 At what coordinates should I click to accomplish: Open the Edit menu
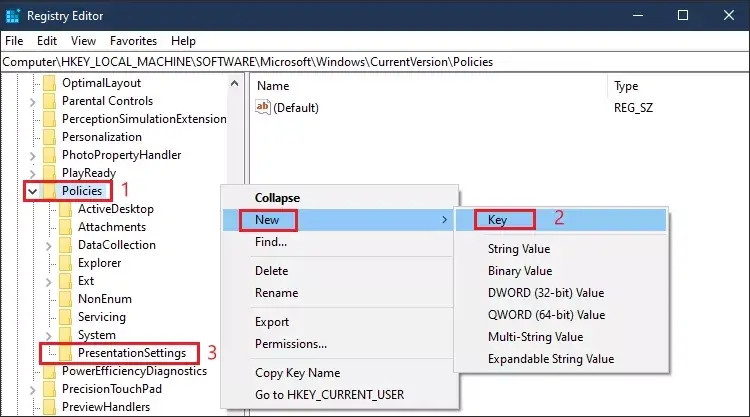[x=47, y=41]
